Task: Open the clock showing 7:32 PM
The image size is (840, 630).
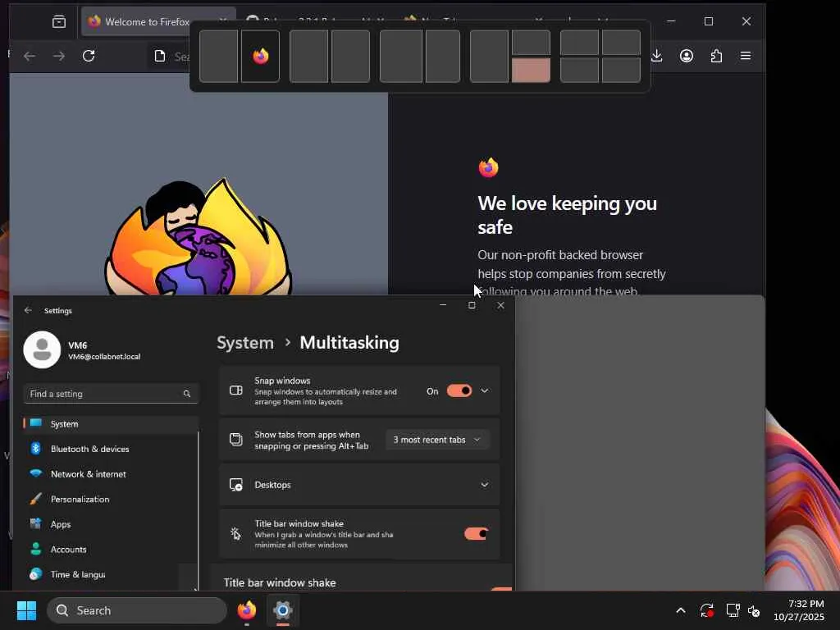Action: pos(799,610)
